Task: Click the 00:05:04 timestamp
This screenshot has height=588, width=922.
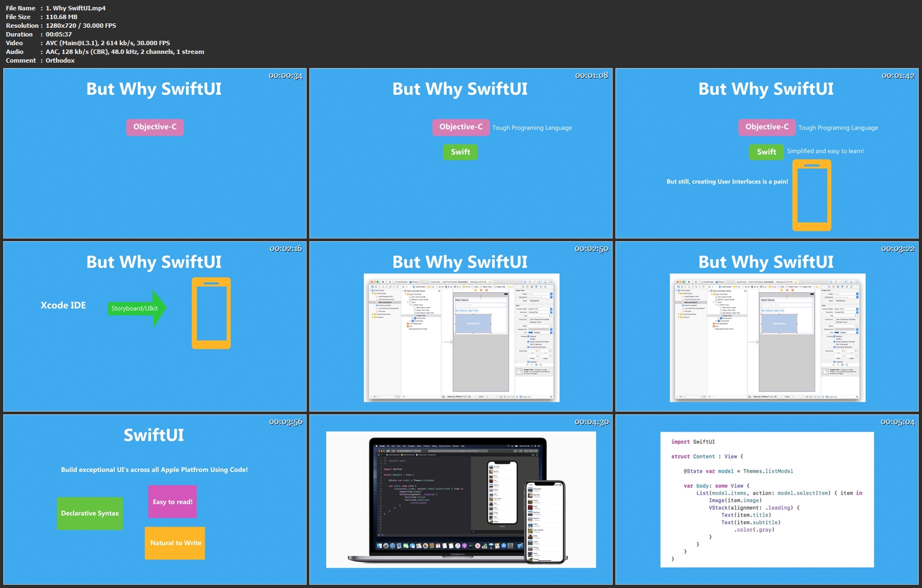Action: [898, 422]
